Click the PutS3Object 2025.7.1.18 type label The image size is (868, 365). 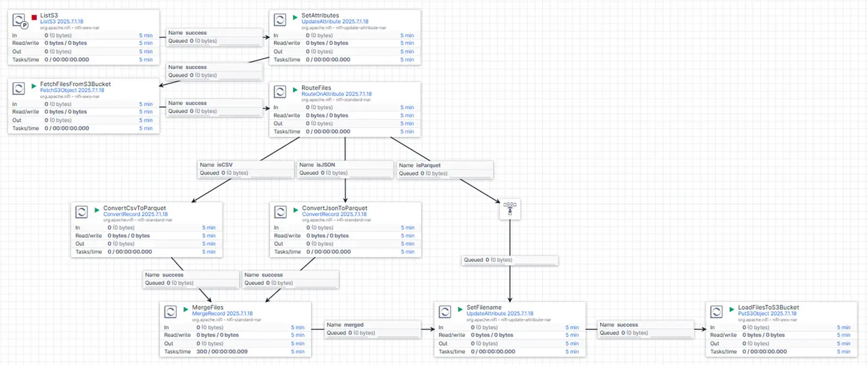[767, 313]
